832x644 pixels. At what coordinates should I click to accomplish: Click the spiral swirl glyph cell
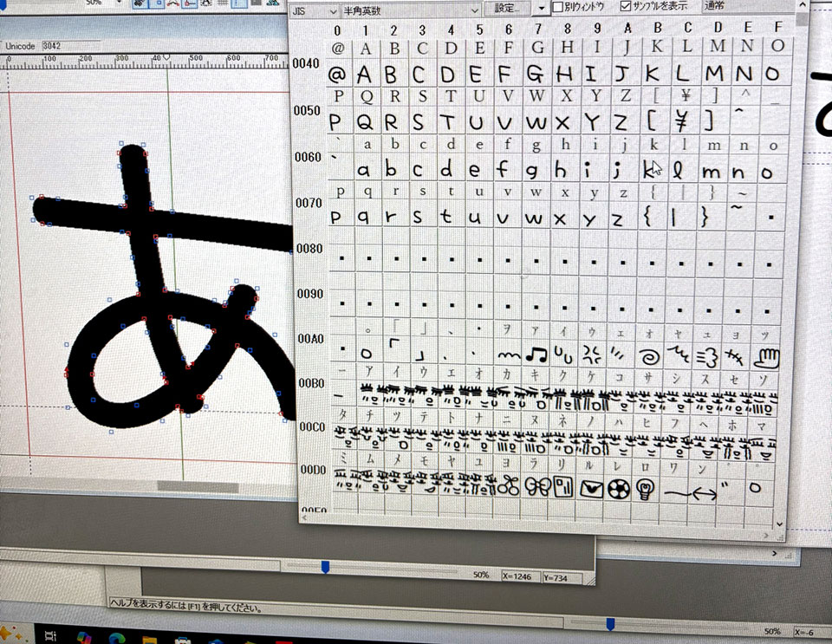647,354
